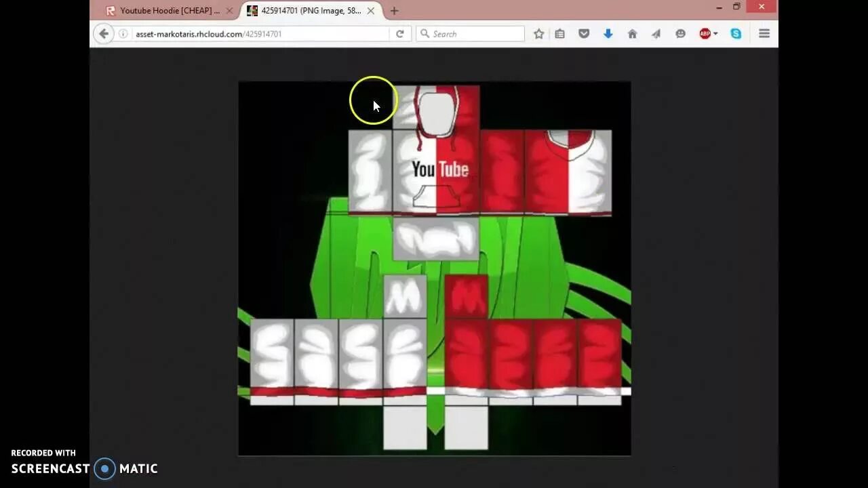Bookmark this page with the star icon

coord(538,34)
